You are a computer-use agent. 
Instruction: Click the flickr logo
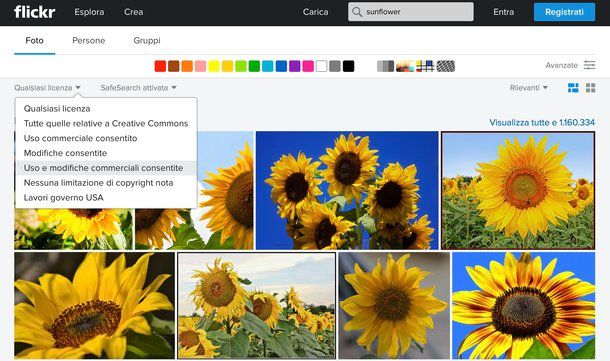pos(34,12)
